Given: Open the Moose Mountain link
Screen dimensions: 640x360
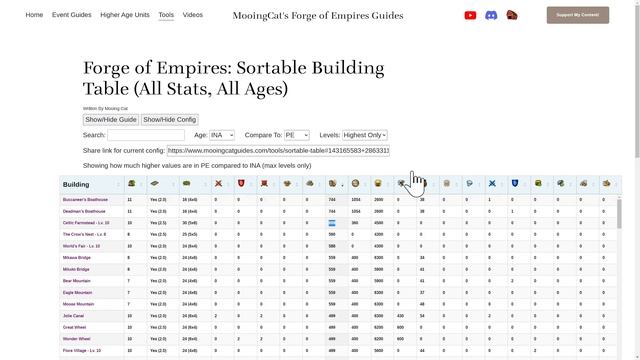Looking at the screenshot, I should pyautogui.click(x=78, y=304).
